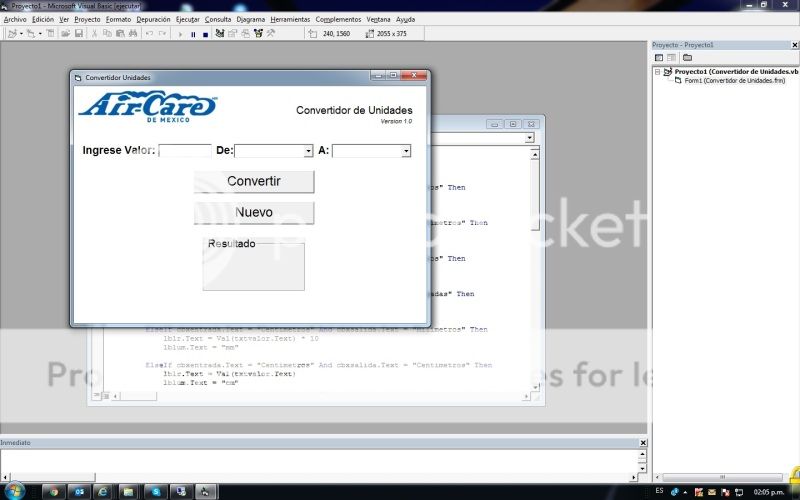
Task: Close the Proyecto panel with its X
Action: [x=794, y=45]
